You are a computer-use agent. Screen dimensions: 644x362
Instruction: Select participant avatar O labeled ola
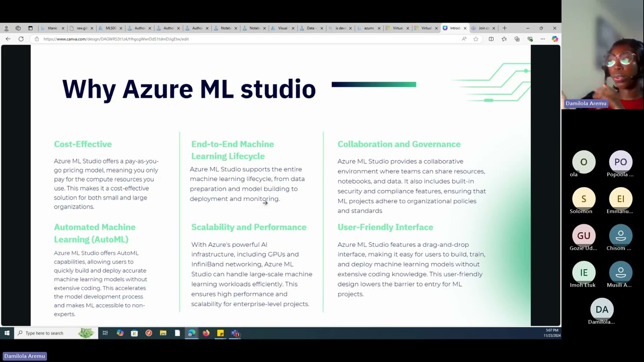[584, 162]
